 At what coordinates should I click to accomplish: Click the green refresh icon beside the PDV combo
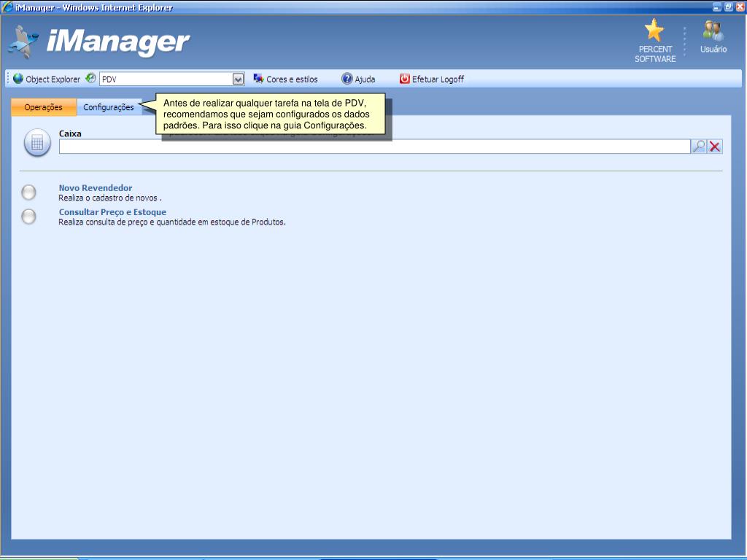(90, 78)
